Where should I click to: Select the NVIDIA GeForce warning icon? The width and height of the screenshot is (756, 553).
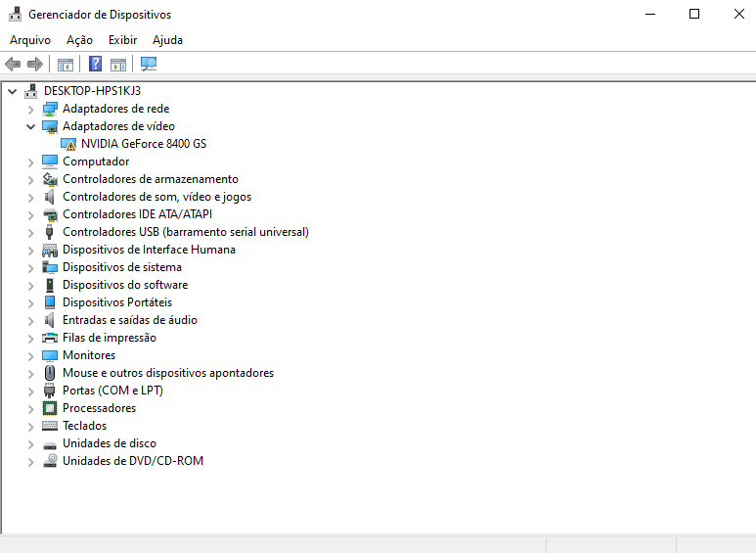(68, 144)
